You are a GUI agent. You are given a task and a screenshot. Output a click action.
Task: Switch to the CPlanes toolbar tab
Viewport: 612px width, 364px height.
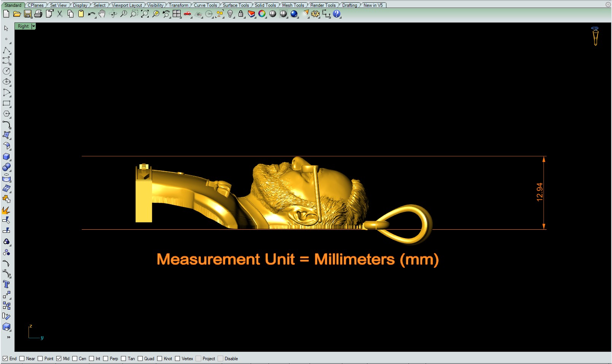point(36,5)
